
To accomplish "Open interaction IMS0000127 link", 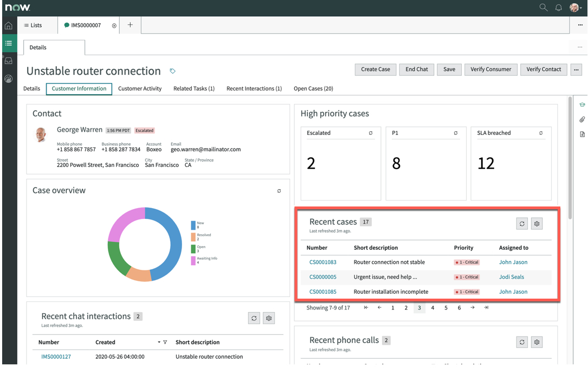I will point(56,357).
